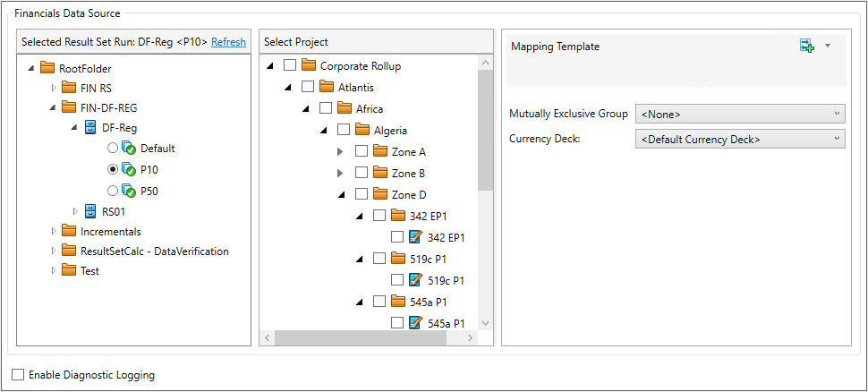Image resolution: width=868 pixels, height=392 pixels.
Task: Expand the Zone A tree node
Action: pos(340,151)
